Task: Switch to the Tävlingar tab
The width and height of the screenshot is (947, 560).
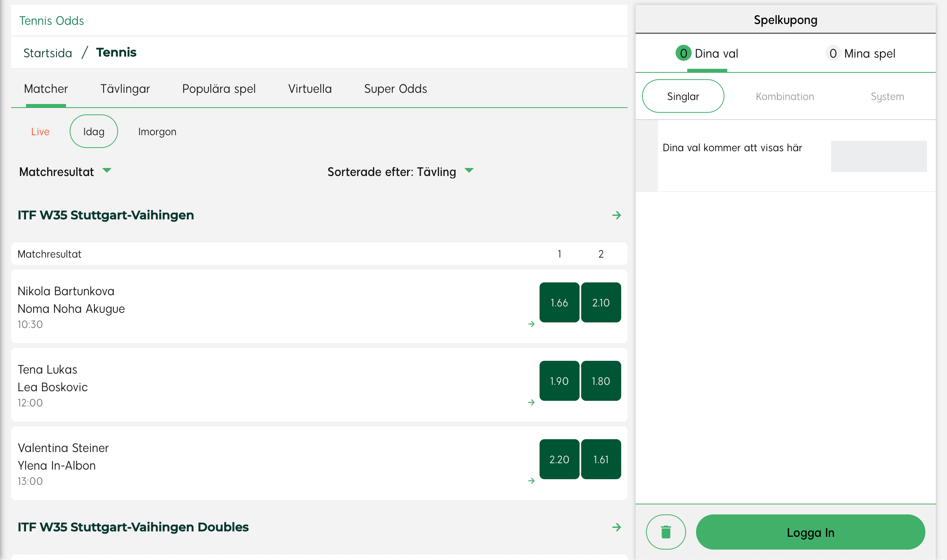Action: pyautogui.click(x=125, y=88)
